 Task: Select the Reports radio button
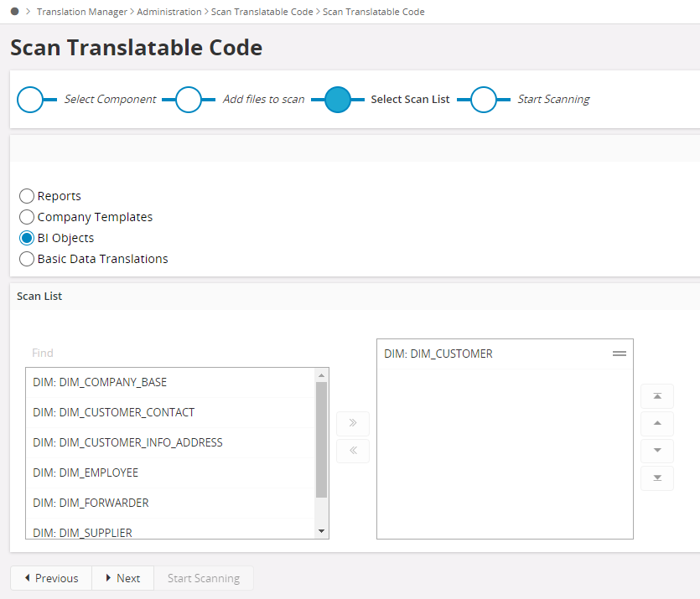coord(26,195)
